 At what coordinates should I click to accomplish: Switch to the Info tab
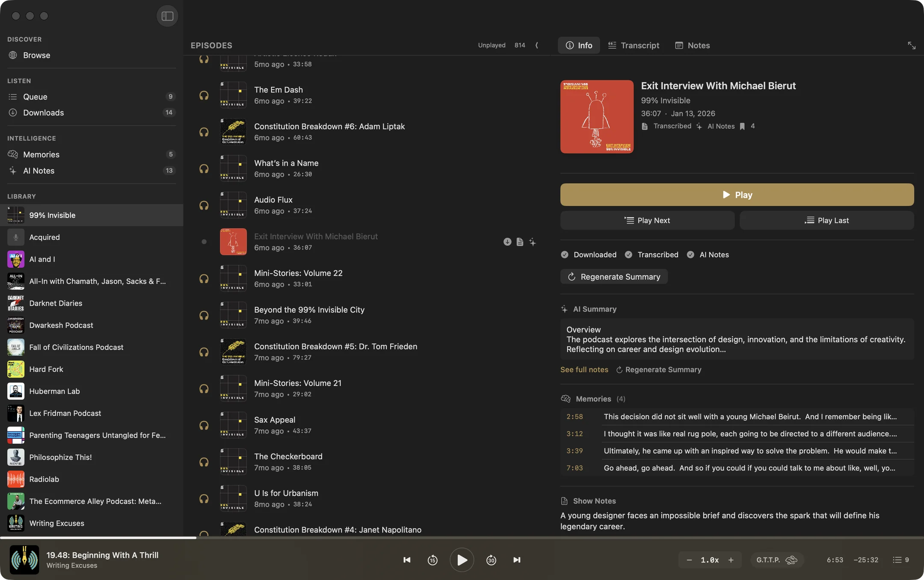[x=579, y=45]
